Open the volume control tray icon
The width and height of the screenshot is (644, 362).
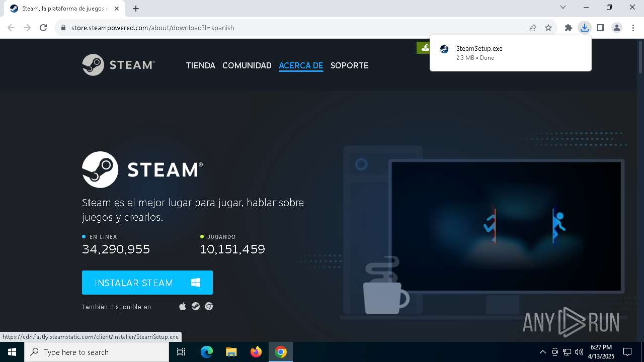pyautogui.click(x=579, y=352)
